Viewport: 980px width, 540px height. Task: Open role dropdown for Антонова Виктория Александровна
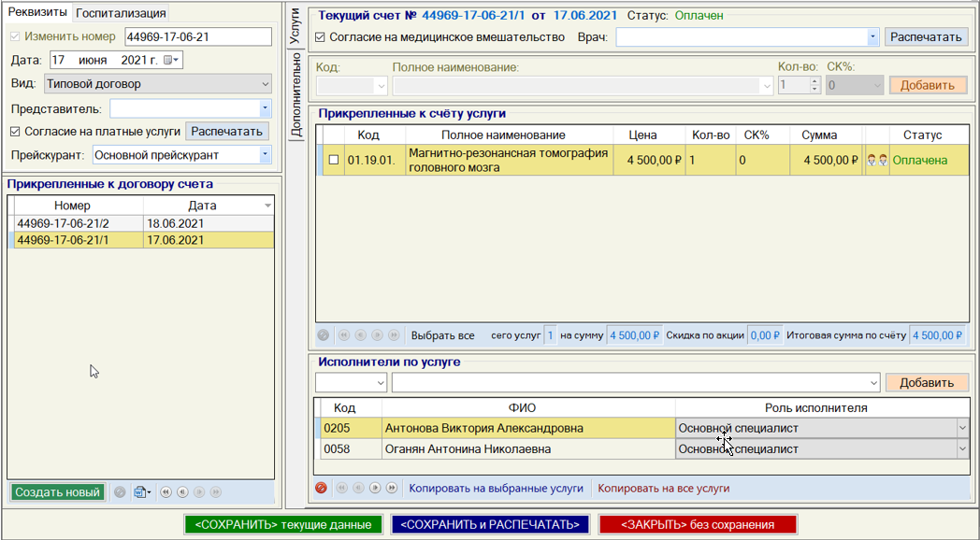point(962,428)
